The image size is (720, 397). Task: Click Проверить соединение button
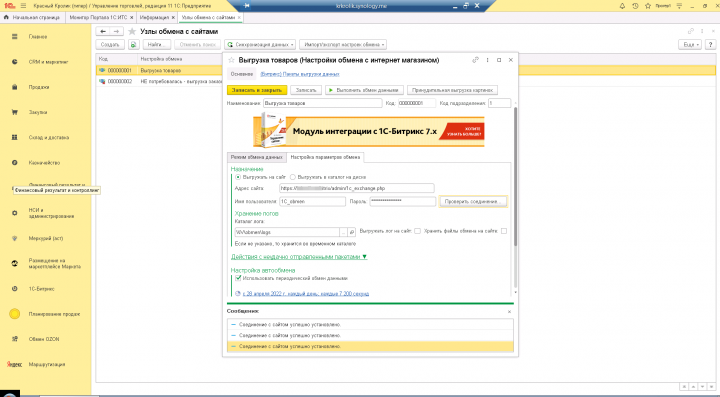click(473, 201)
